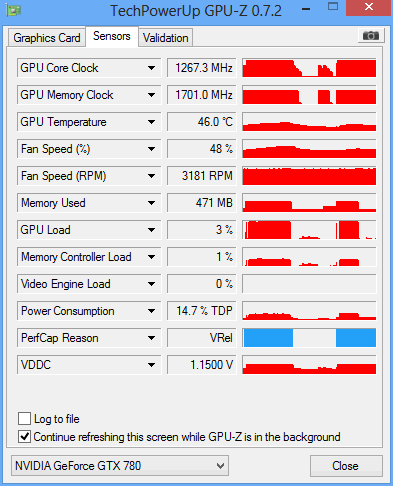
Task: Select the Sensors tab
Action: click(x=112, y=36)
